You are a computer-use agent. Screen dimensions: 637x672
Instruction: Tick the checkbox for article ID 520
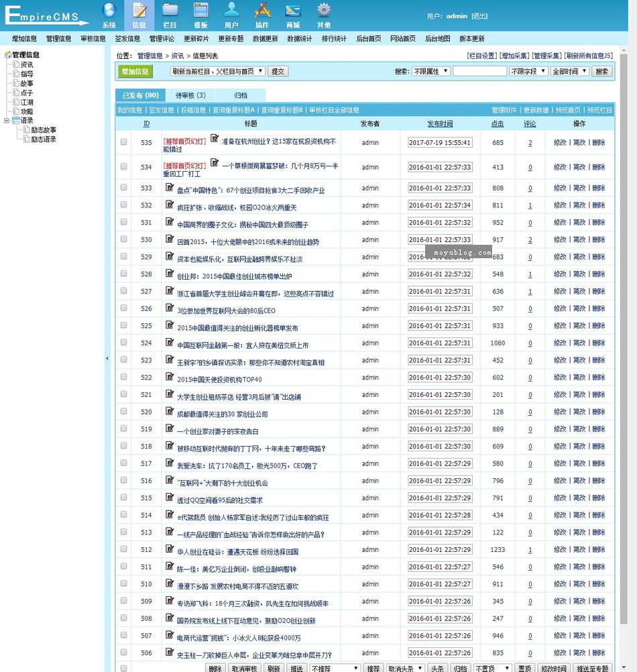pyautogui.click(x=124, y=411)
